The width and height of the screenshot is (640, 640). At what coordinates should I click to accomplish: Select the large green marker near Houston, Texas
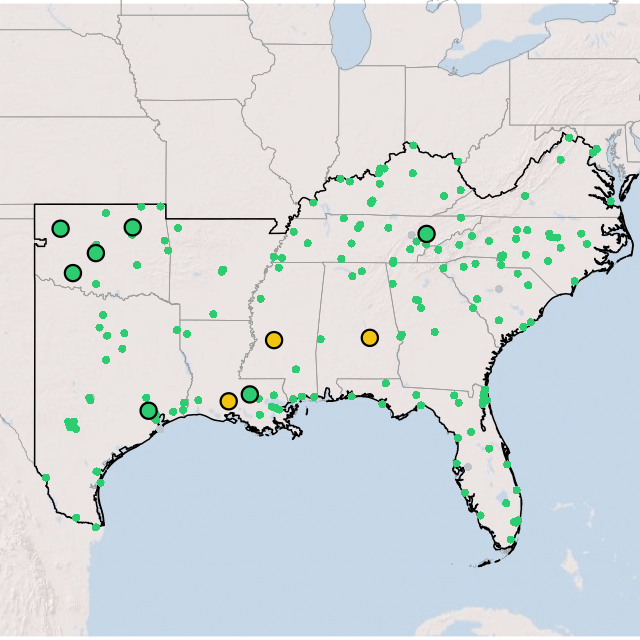coord(149,411)
